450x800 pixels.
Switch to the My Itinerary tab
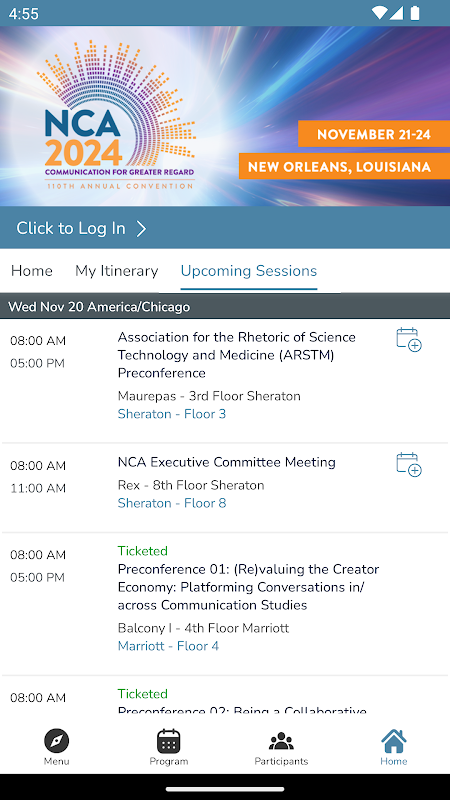[116, 270]
